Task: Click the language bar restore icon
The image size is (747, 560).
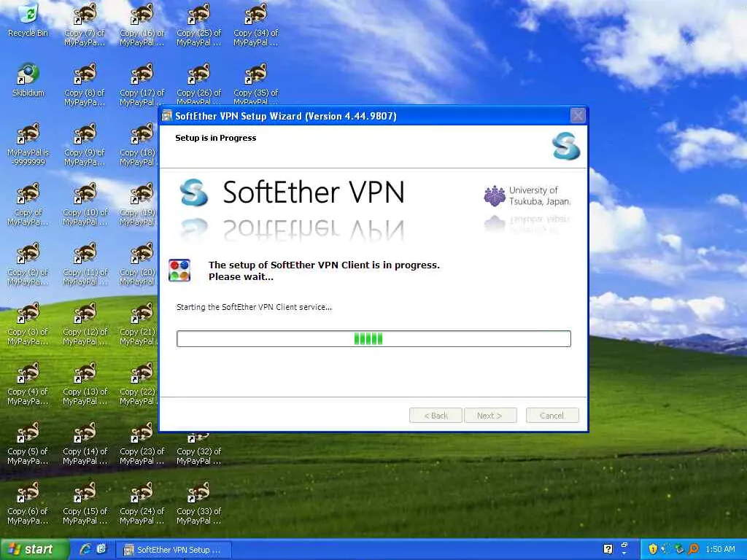Action: tap(624, 545)
